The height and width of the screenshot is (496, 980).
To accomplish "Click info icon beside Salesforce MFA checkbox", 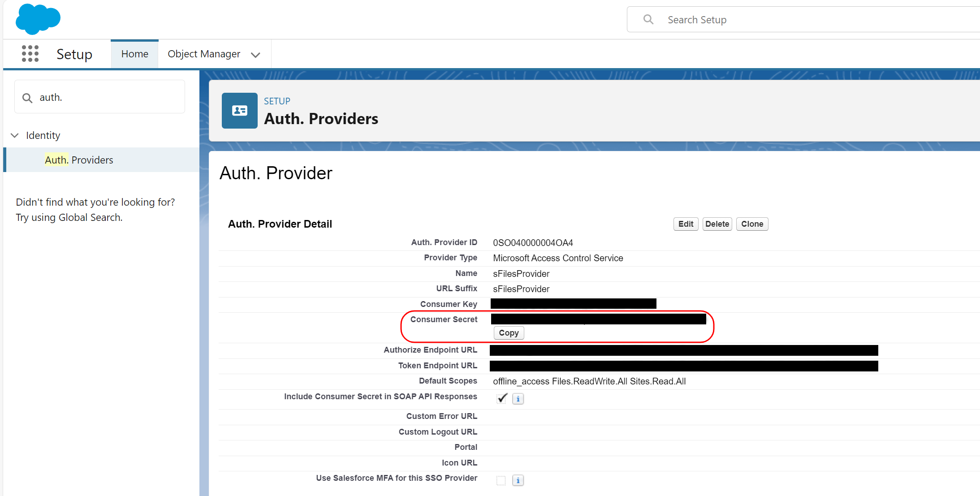I will 518,480.
